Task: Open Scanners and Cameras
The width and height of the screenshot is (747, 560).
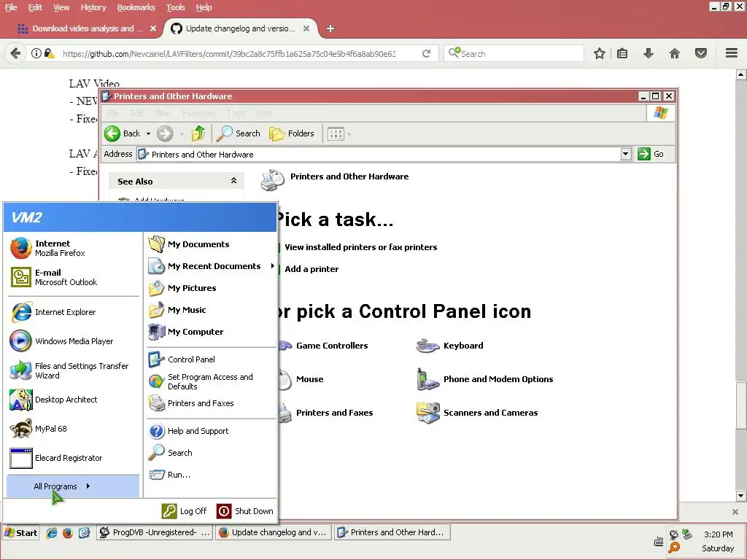Action: click(x=476, y=413)
